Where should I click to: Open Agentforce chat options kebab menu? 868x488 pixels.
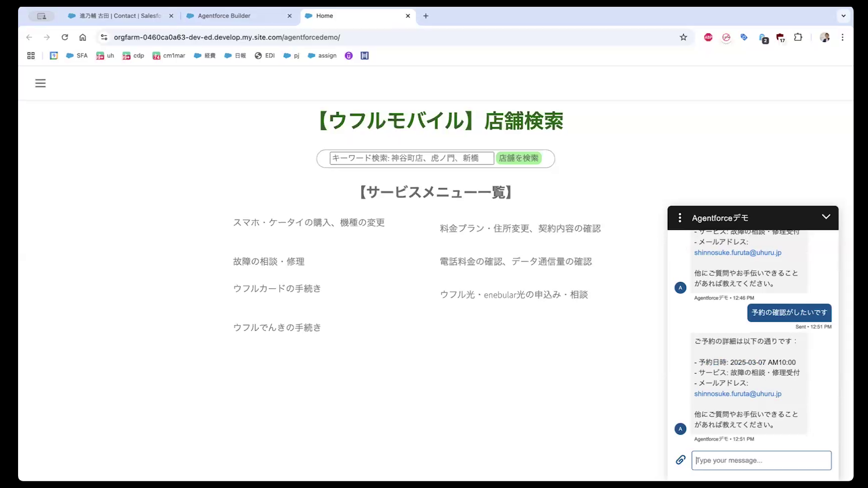[x=679, y=218]
